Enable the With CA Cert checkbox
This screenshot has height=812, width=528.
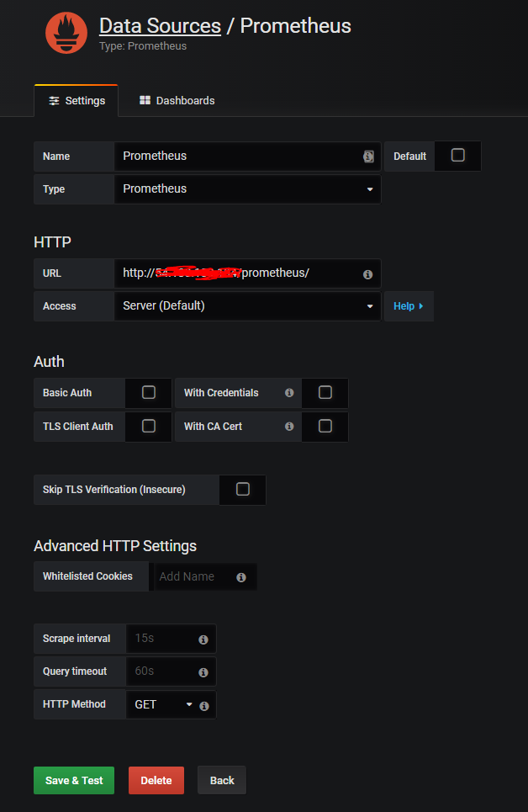[x=325, y=426]
